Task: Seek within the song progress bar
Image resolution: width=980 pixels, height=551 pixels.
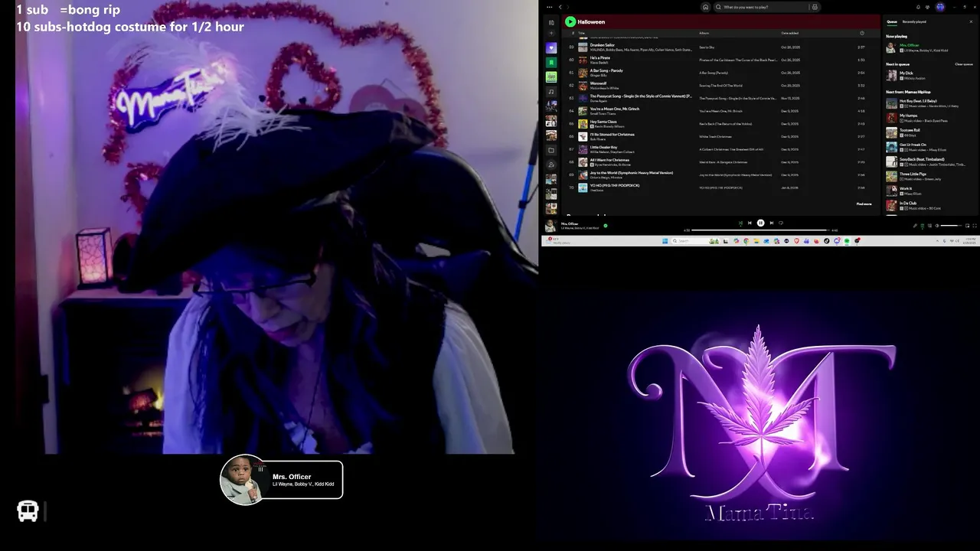Action: tap(759, 230)
